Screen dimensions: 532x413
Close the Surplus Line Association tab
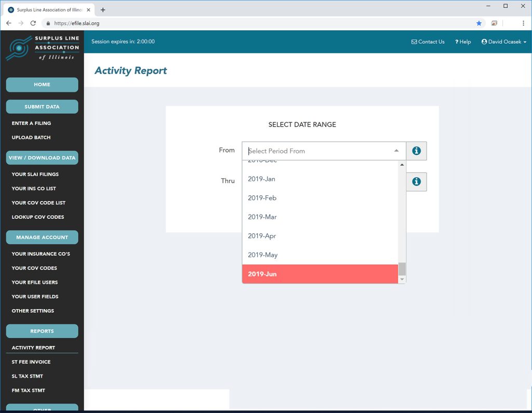coord(88,10)
